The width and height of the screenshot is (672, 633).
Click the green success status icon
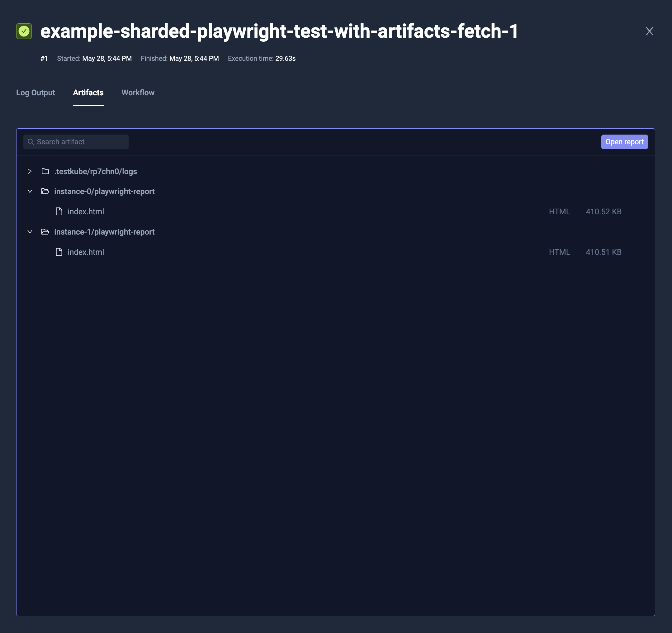pyautogui.click(x=24, y=31)
